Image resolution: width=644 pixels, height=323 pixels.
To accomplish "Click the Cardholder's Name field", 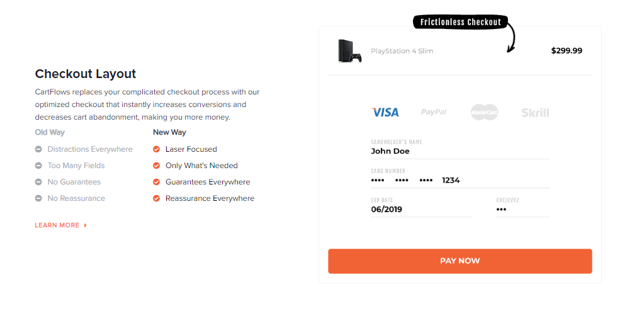I will [460, 151].
